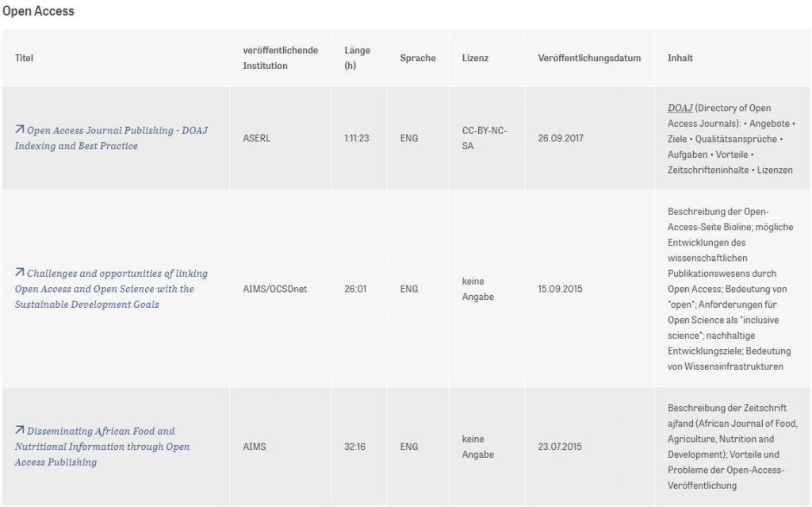Click the DOAJ abbreviation in the Inhalt cell
The image size is (812, 507).
point(680,108)
